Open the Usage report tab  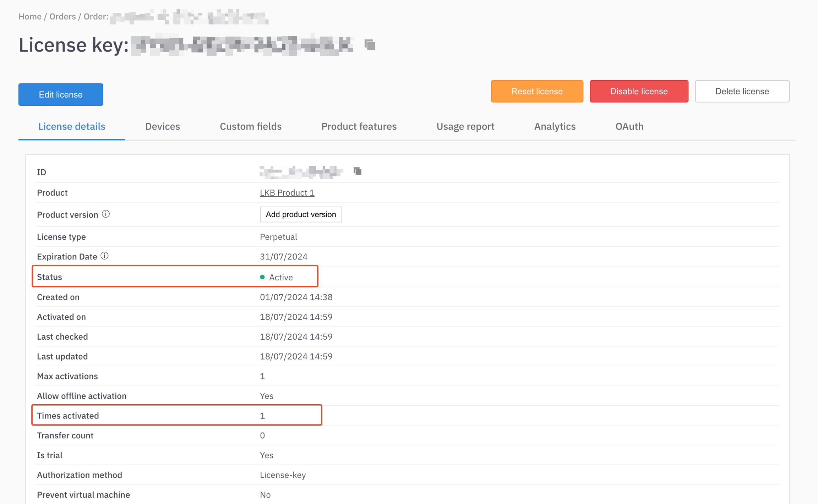(465, 126)
